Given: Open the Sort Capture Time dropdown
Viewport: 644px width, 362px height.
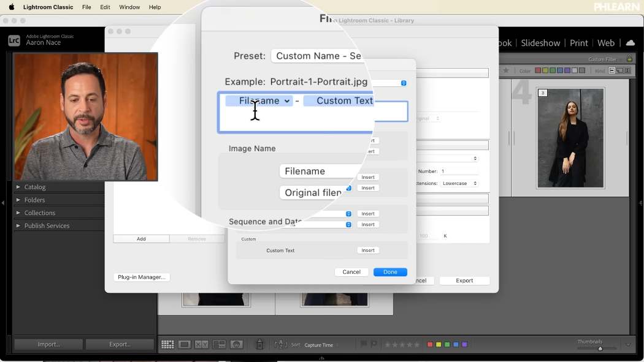Looking at the screenshot, I should point(321,345).
